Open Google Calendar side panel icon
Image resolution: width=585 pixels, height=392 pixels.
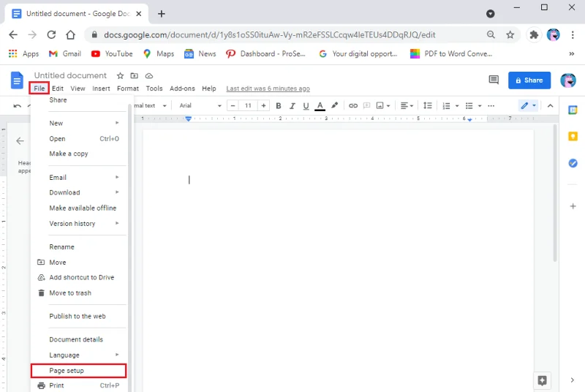tap(573, 110)
